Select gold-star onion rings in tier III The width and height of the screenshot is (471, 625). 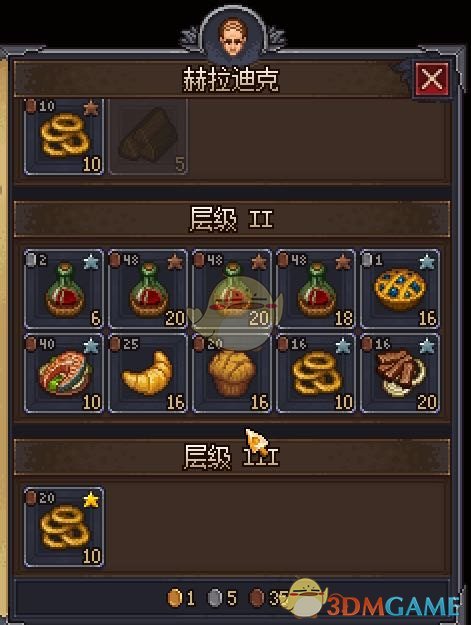64,527
